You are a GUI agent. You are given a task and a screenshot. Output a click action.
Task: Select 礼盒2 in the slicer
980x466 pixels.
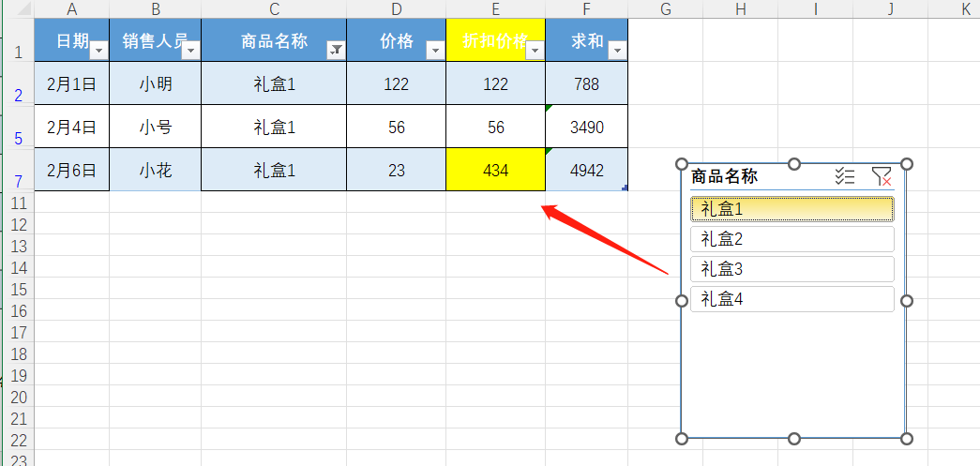point(792,239)
